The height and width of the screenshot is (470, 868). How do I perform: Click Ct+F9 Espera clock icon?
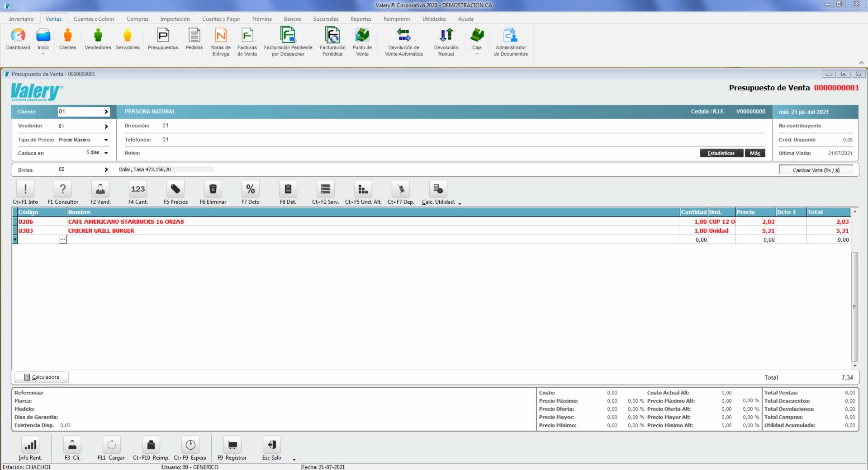[x=190, y=445]
